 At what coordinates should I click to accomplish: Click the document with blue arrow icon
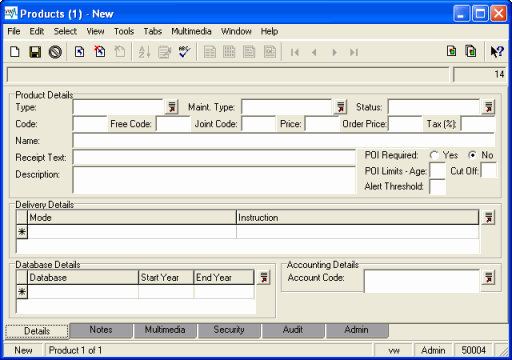coord(79,52)
